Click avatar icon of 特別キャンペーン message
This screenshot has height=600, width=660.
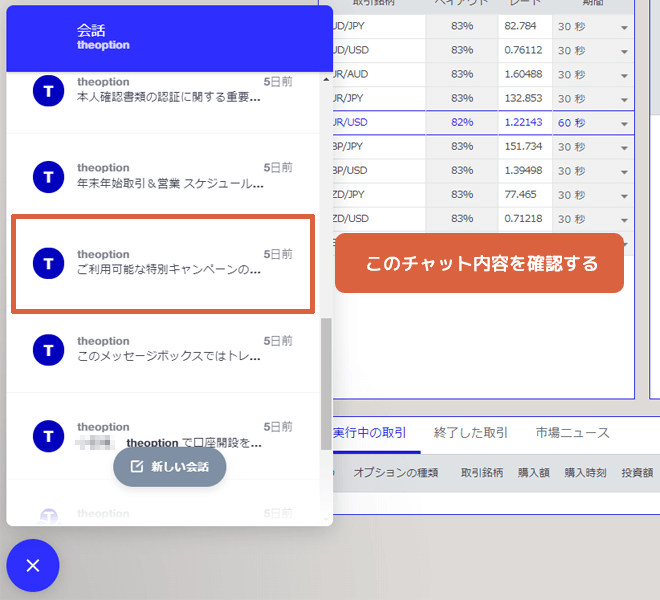click(x=48, y=263)
